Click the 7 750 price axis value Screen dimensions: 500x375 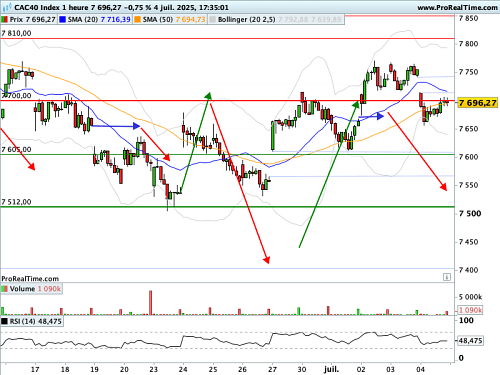(x=468, y=72)
